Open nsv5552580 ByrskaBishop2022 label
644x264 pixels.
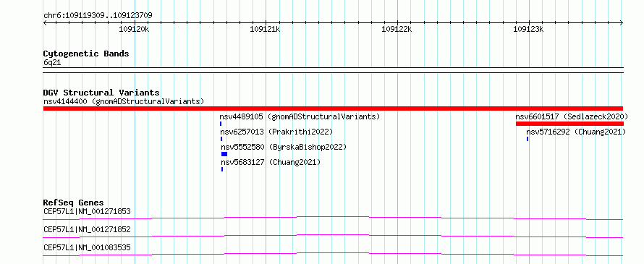[284, 147]
